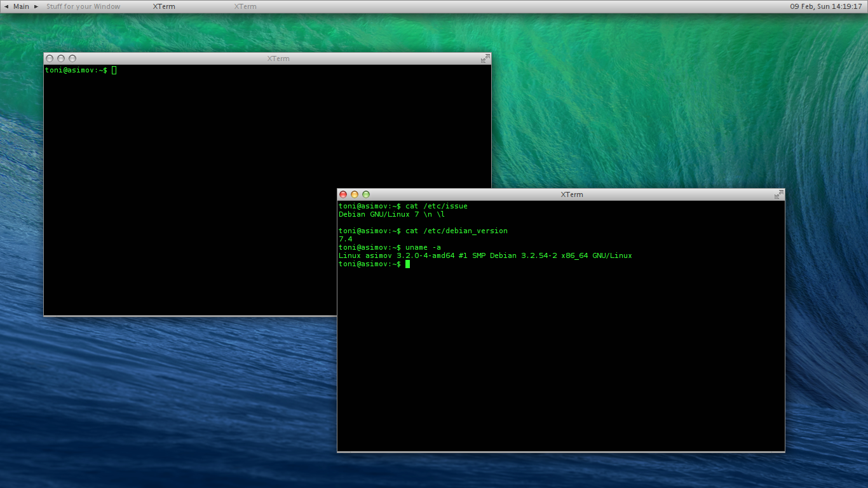Switch to next workspace with the right arrow
This screenshot has width=868, height=488.
pos(36,6)
